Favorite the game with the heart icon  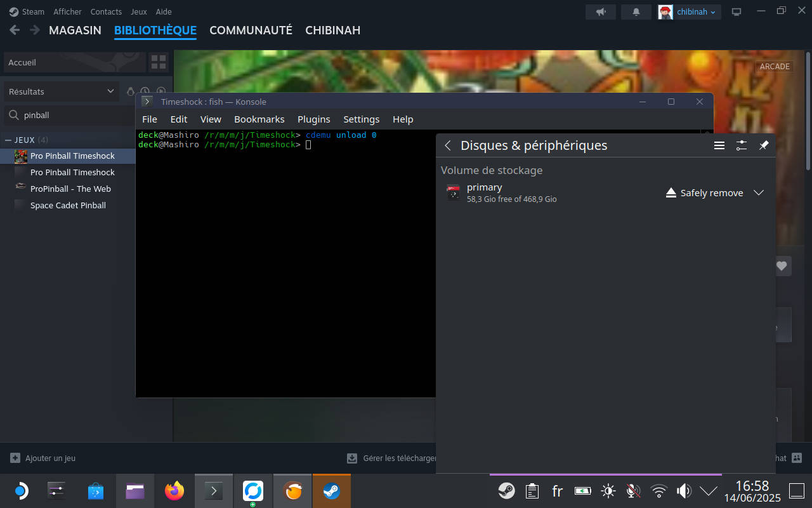click(782, 266)
